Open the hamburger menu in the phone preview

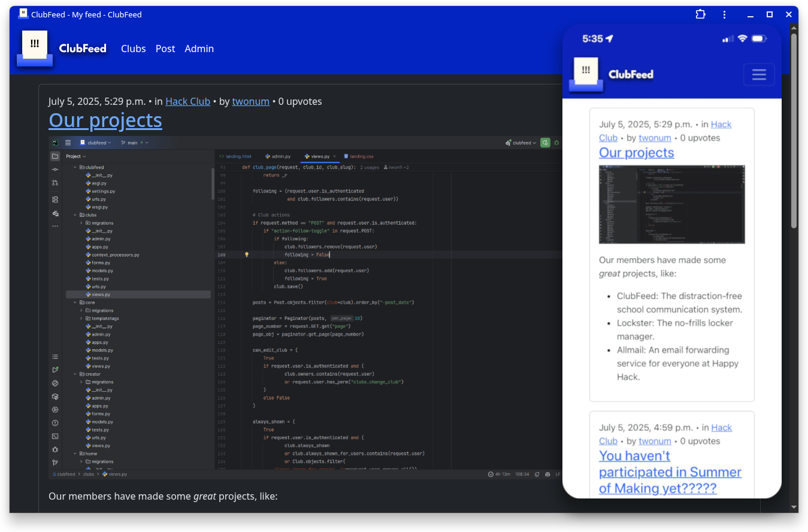[759, 74]
